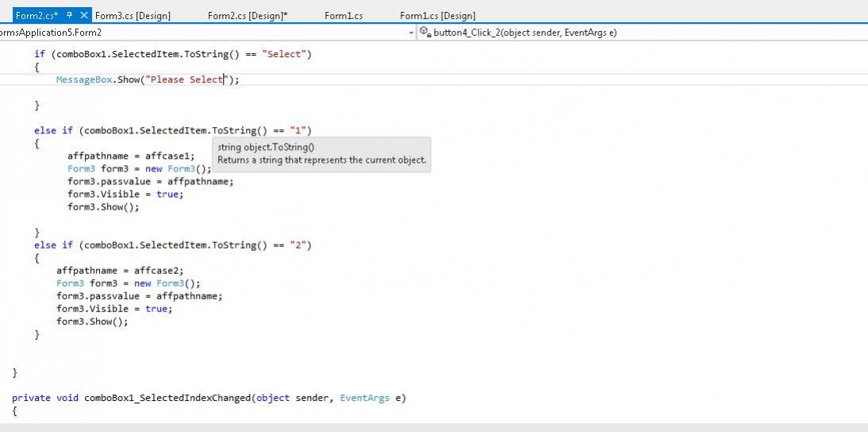Click the "Select" string literal in if condition
868x432 pixels.
point(285,54)
